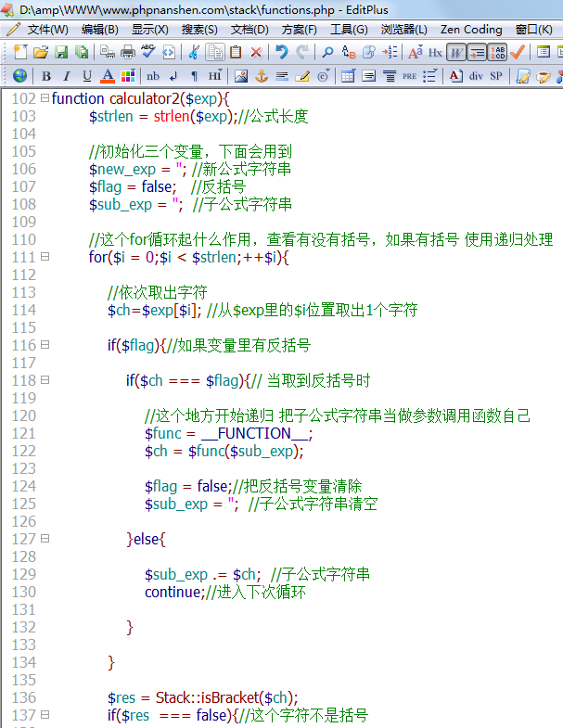Apply Underline HTML tag button
Image resolution: width=563 pixels, height=728 pixels.
coord(87,76)
